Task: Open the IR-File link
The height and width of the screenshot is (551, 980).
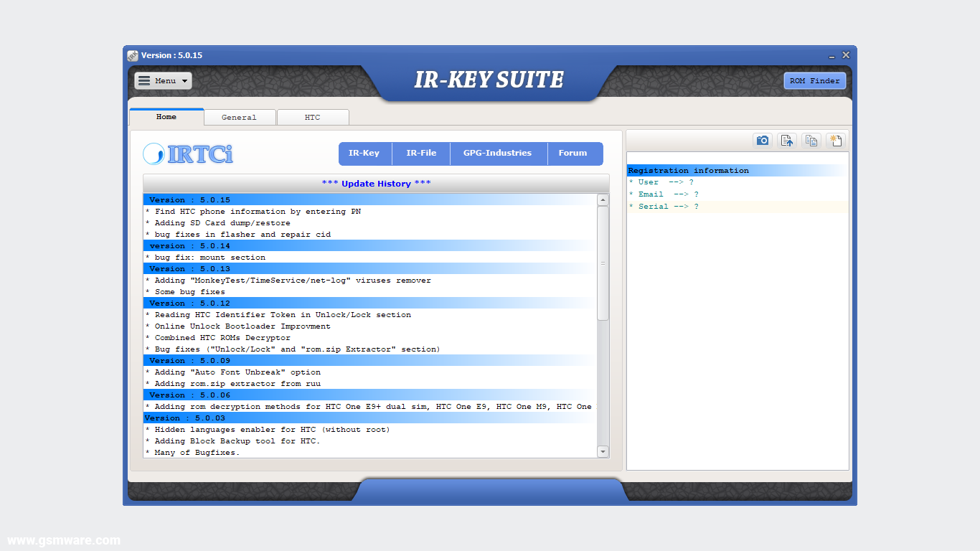Action: pos(421,153)
